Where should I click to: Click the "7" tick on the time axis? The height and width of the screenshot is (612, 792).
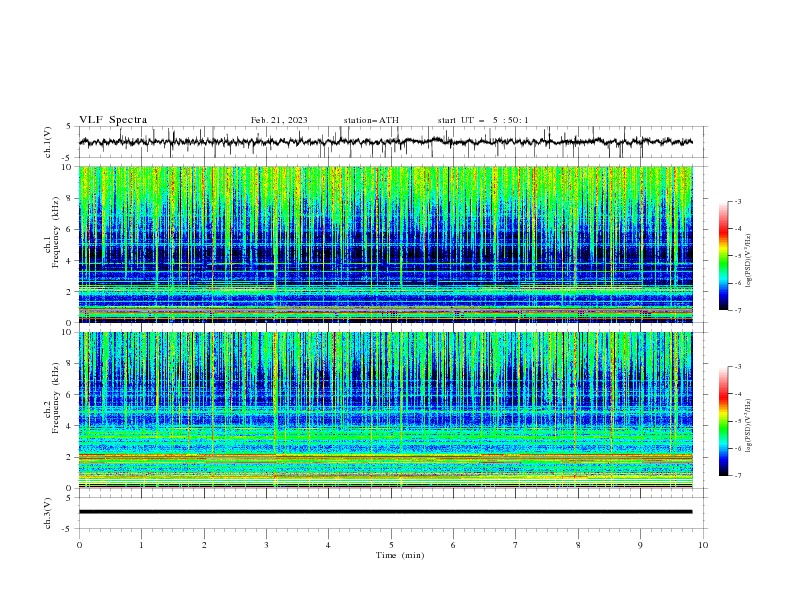tap(516, 545)
